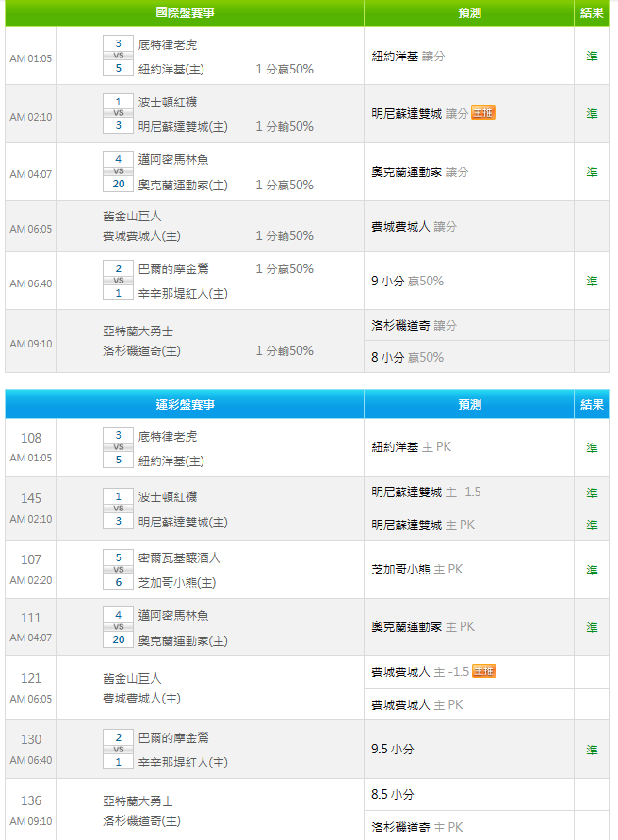Select prediction 明尼蘇達雙城 讓分
This screenshot has height=840, width=618.
point(419,114)
